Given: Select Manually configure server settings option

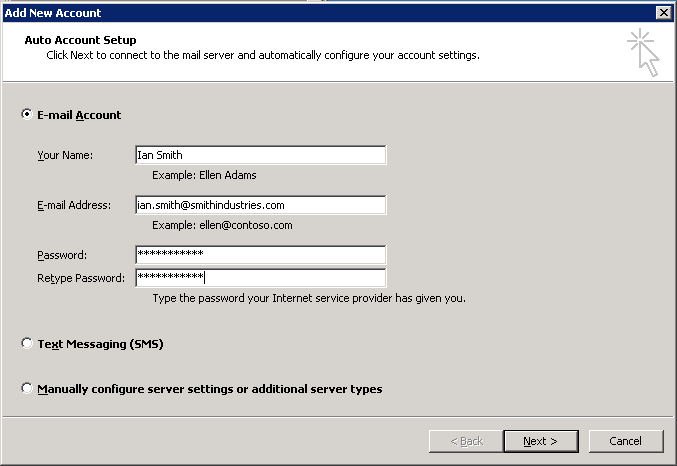Looking at the screenshot, I should point(27,389).
